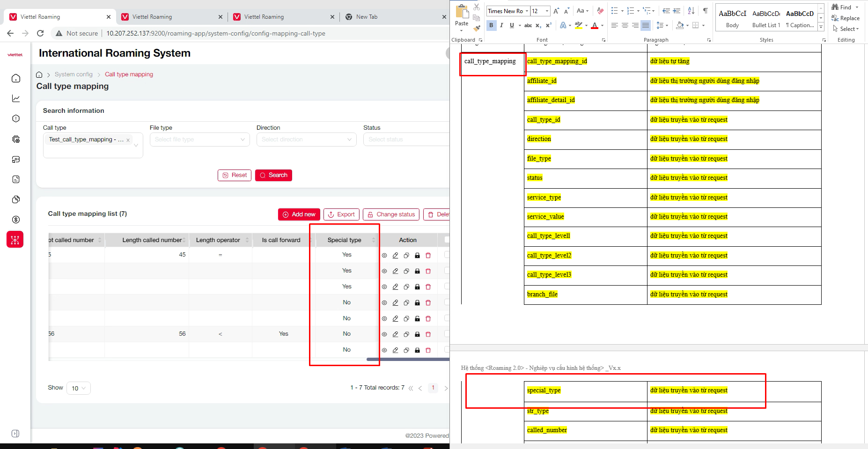Click the edit pencil icon in the first table row
This screenshot has width=868, height=449.
395,255
